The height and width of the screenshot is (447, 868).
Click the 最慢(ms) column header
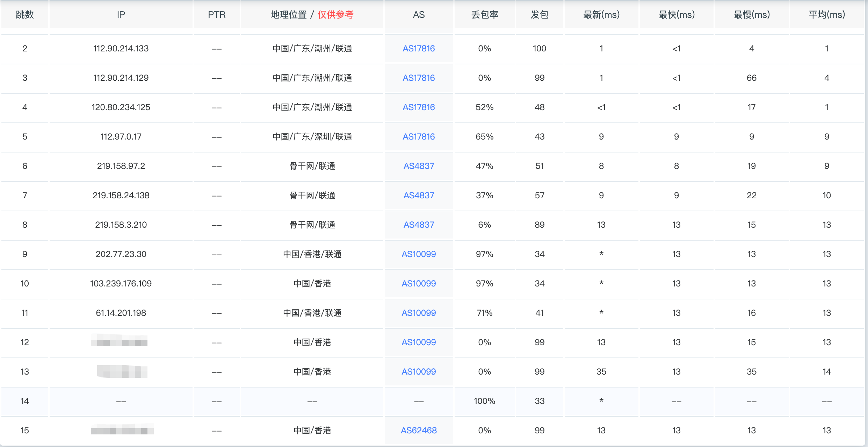751,15
